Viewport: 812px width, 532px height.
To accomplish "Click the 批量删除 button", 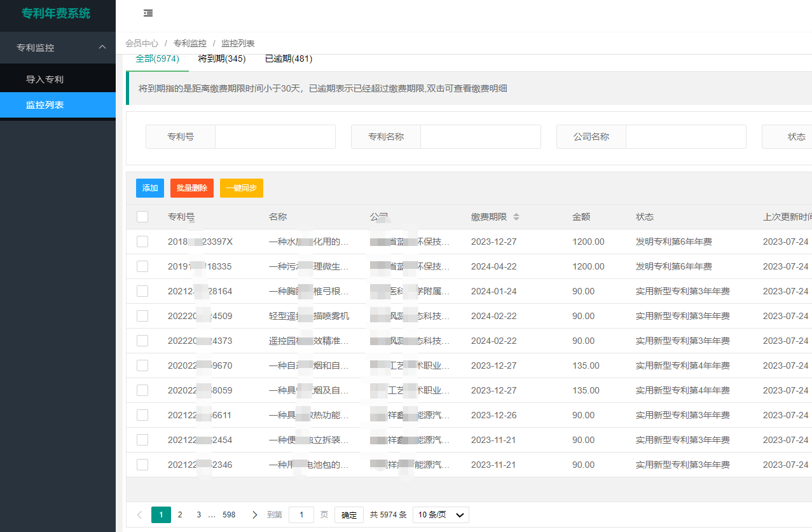I will 191,188.
